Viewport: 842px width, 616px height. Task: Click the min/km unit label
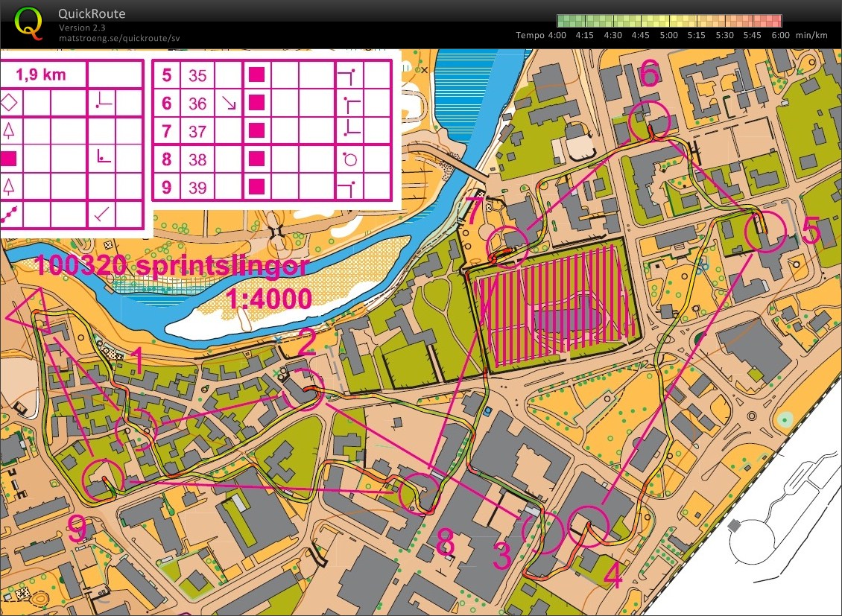click(x=812, y=36)
